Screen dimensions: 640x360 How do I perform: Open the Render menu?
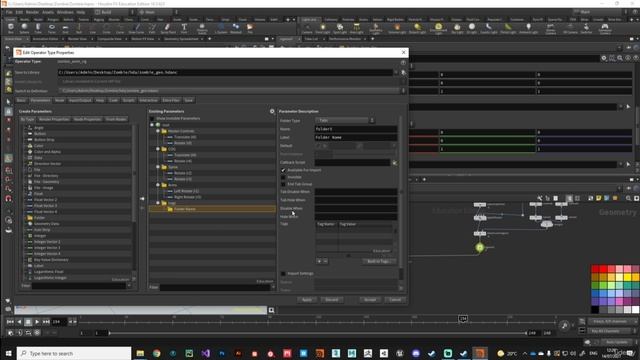(32, 12)
